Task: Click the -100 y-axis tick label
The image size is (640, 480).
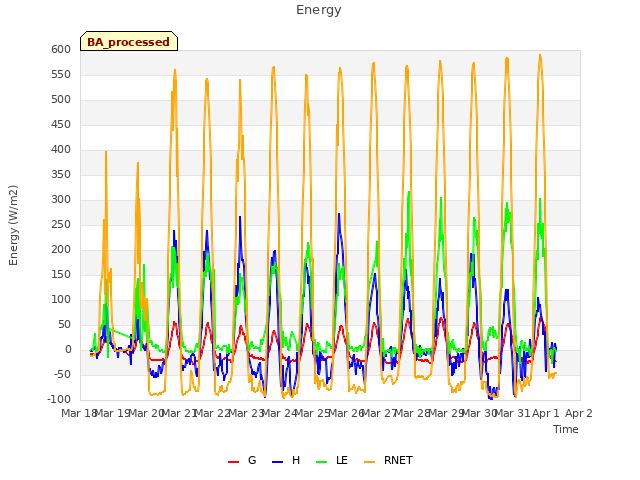Action: click(x=59, y=400)
